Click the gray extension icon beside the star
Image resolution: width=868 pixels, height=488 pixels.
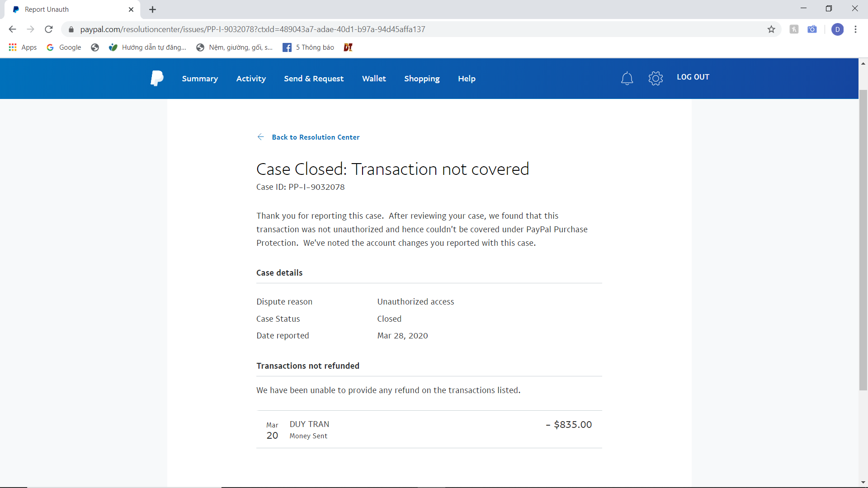[x=794, y=29]
